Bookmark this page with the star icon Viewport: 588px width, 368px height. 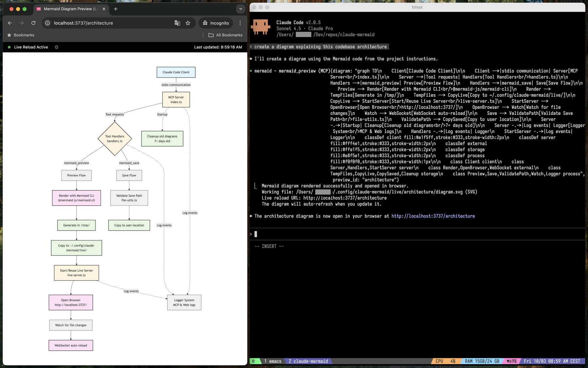pyautogui.click(x=188, y=23)
